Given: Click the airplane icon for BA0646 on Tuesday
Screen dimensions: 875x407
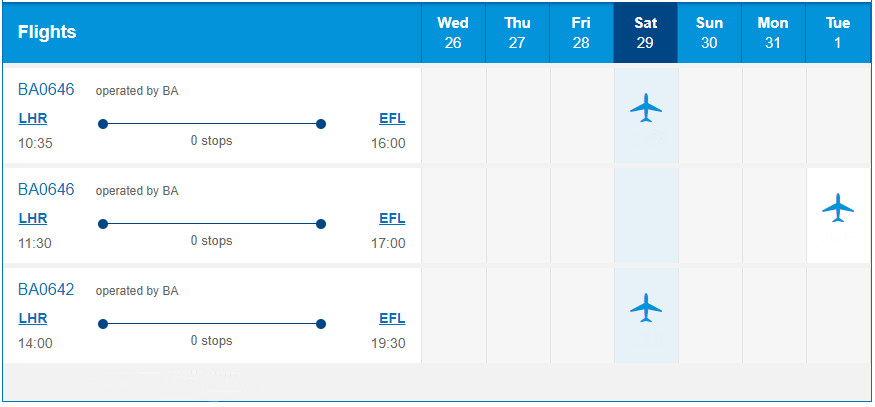Looking at the screenshot, I should [x=838, y=207].
